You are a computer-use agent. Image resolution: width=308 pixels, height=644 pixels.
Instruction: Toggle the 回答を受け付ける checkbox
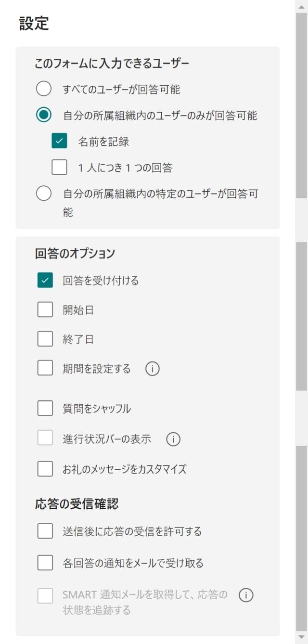click(45, 280)
